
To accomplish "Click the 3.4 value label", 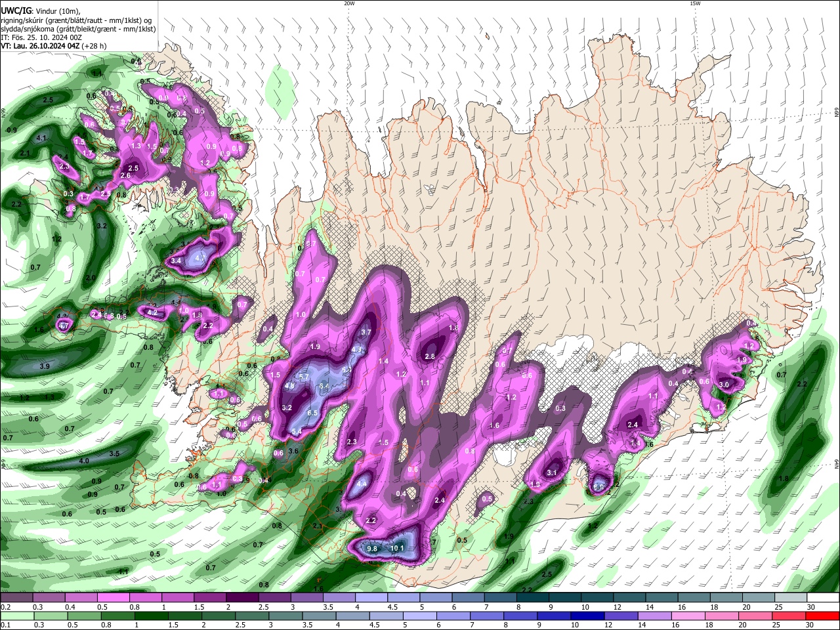I will (176, 261).
